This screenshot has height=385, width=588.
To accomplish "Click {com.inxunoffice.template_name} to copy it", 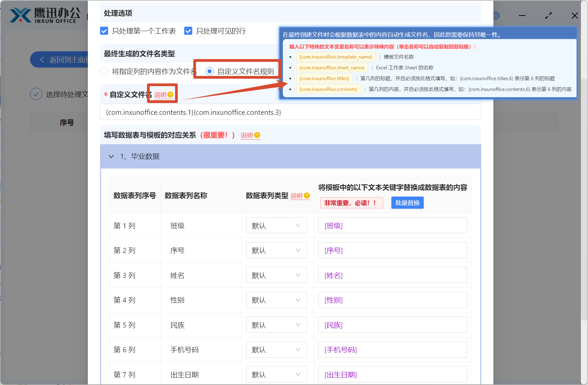I will pyautogui.click(x=336, y=56).
